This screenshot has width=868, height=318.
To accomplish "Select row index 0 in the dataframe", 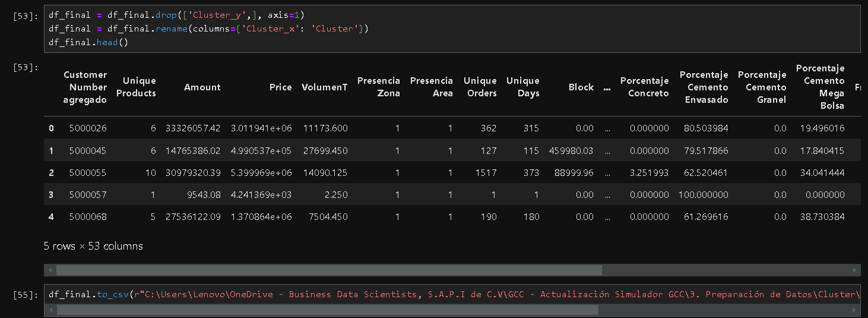I will pos(51,128).
